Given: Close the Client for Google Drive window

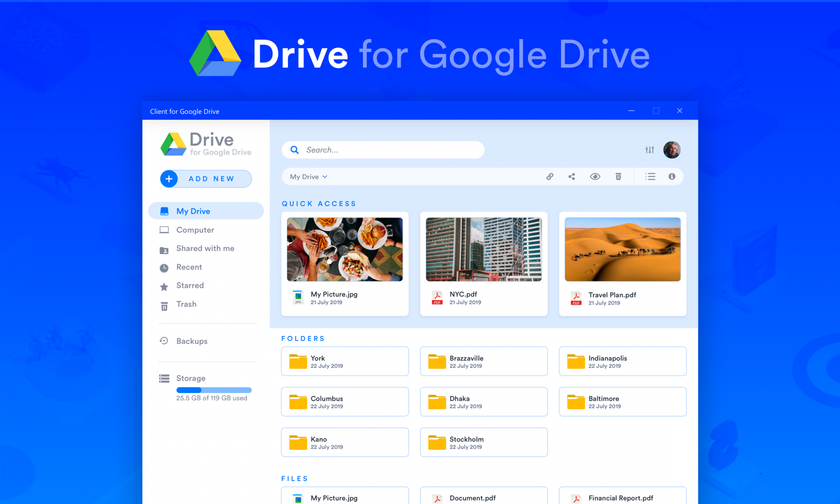Looking at the screenshot, I should coord(680,111).
